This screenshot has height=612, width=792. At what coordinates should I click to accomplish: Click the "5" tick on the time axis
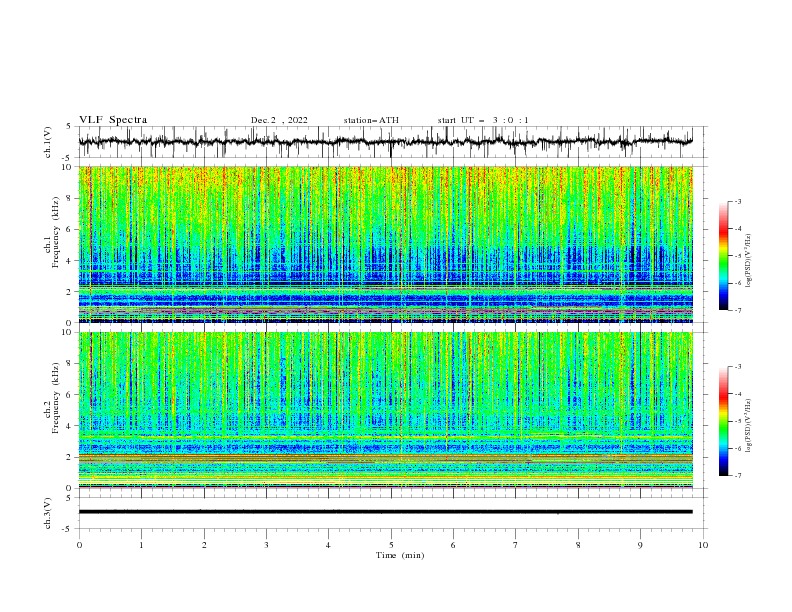point(391,545)
